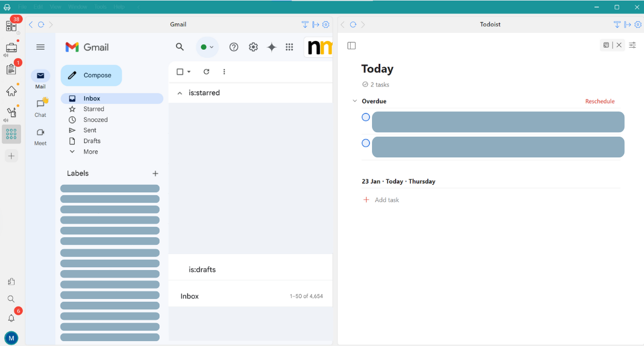Open the Gemini sparkle icon
The width and height of the screenshot is (644, 346).
coord(271,46)
